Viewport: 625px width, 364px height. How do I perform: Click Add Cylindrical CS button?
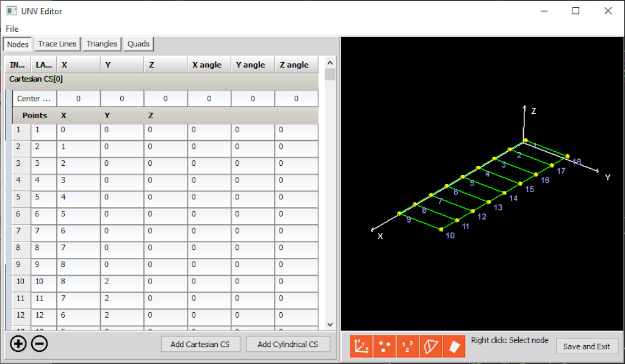[x=288, y=344]
